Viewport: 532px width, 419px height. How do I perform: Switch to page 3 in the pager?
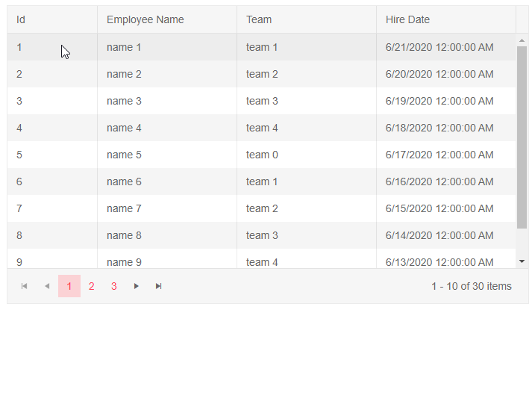coord(114,286)
